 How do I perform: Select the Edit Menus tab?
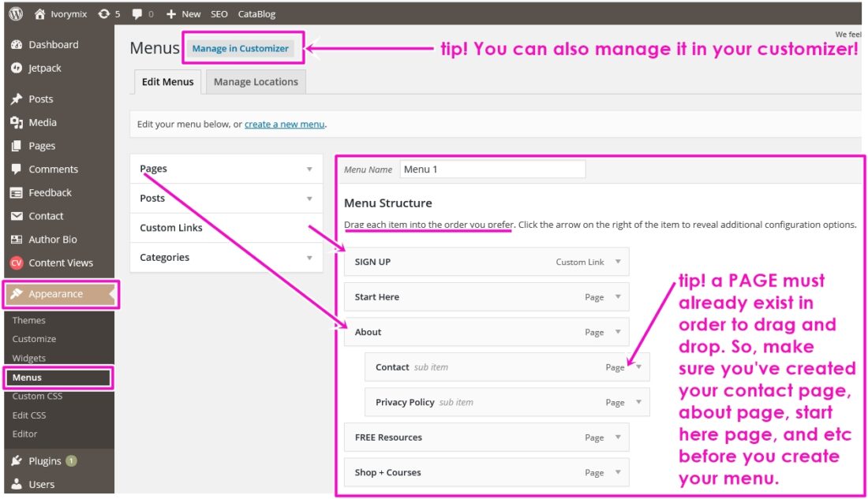point(166,81)
